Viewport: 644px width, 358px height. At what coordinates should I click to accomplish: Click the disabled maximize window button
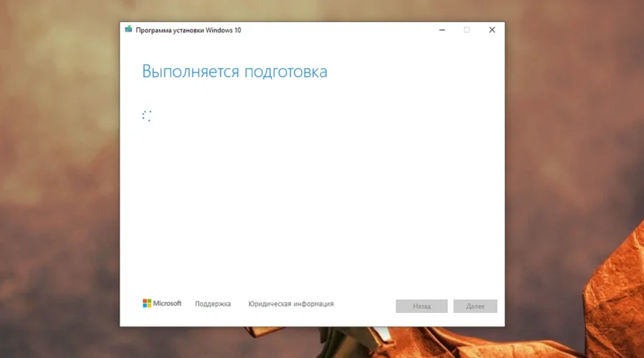[x=467, y=30]
